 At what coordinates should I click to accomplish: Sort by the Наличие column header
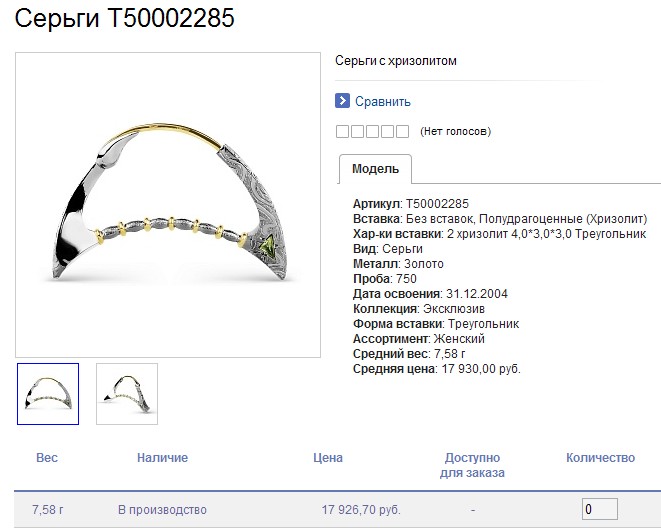point(162,458)
